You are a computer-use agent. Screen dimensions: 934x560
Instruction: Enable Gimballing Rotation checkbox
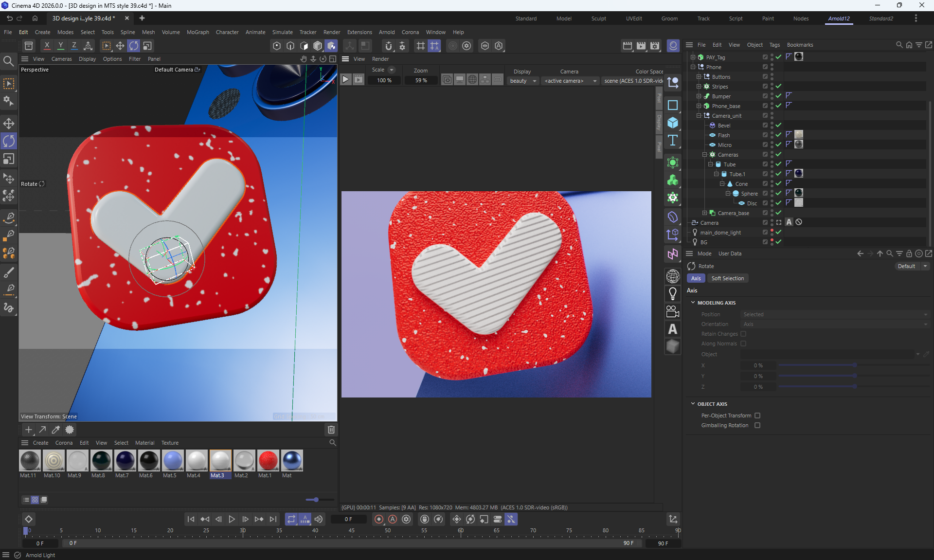[757, 425]
